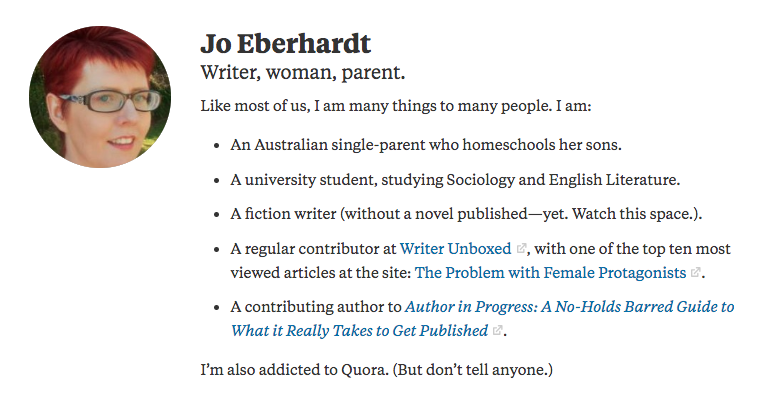
Task: Click the 'addicted to Quora' closing sentence
Action: click(x=377, y=369)
